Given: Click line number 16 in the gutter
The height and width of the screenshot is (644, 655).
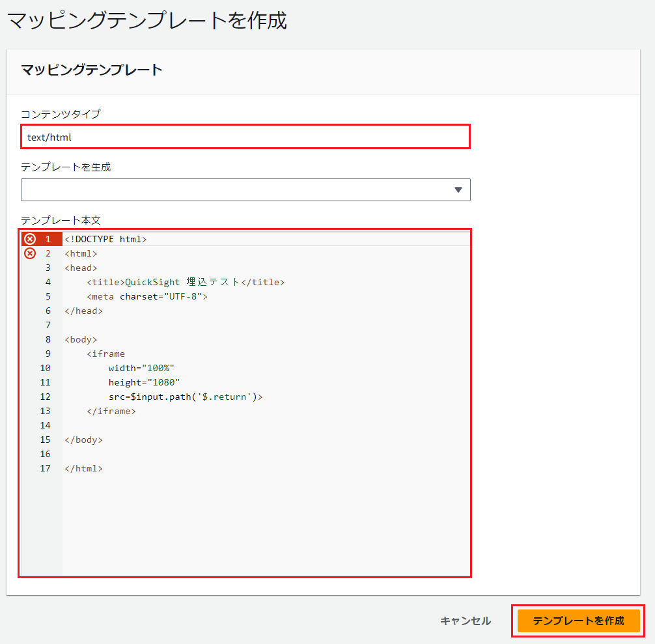Looking at the screenshot, I should [45, 454].
